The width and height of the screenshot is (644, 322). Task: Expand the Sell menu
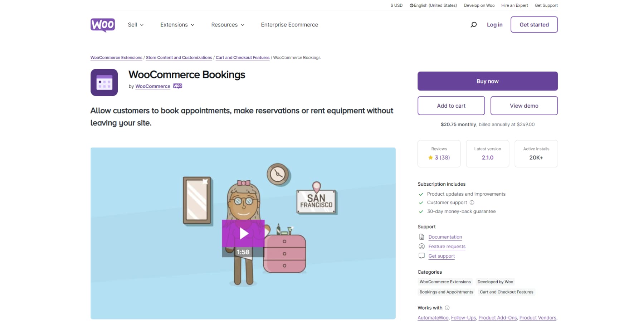click(x=136, y=25)
